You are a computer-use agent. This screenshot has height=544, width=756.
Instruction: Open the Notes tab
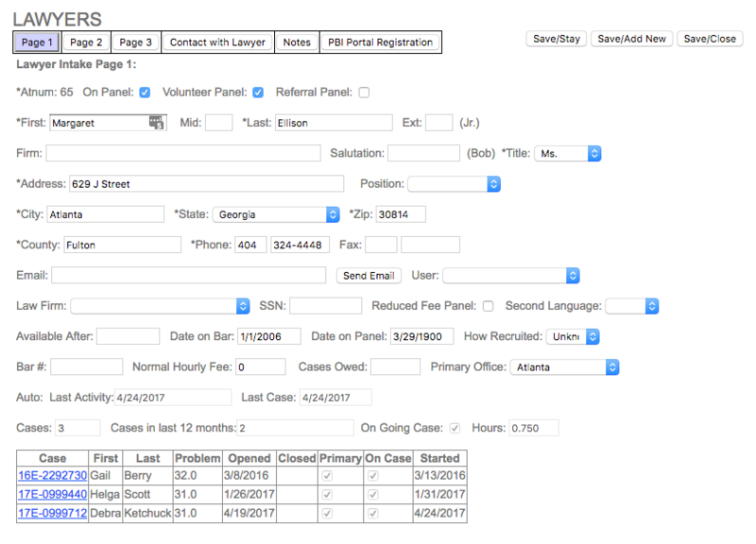296,42
